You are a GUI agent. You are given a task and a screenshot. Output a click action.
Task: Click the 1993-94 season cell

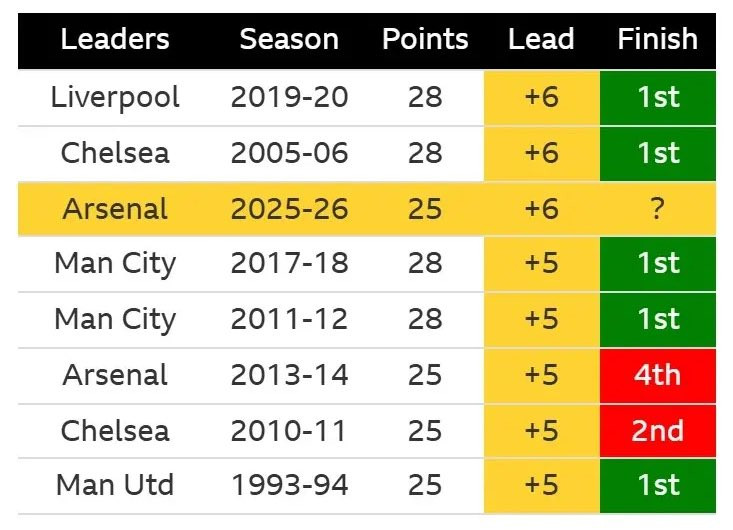coord(289,485)
